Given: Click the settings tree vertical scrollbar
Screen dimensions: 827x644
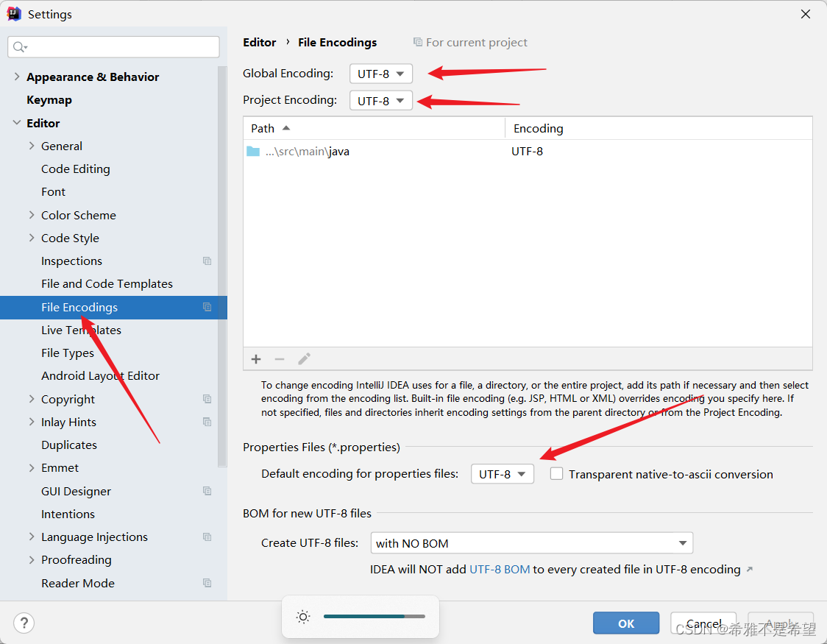Looking at the screenshot, I should click(x=222, y=266).
